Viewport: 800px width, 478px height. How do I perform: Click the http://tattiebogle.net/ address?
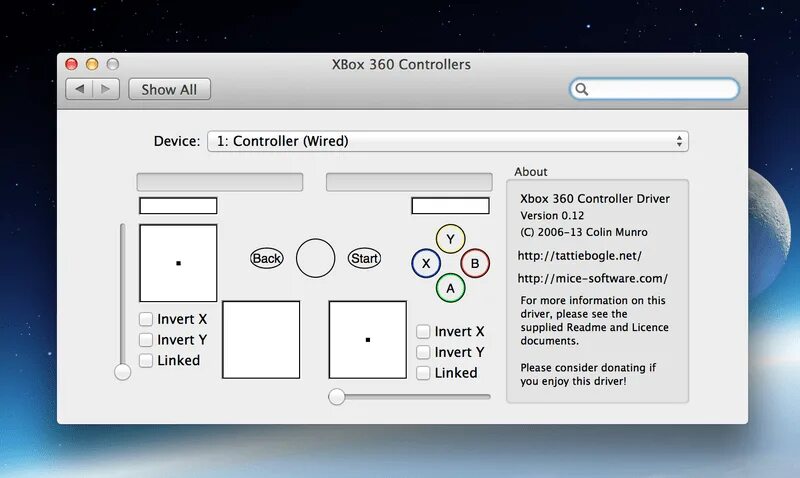(x=580, y=256)
